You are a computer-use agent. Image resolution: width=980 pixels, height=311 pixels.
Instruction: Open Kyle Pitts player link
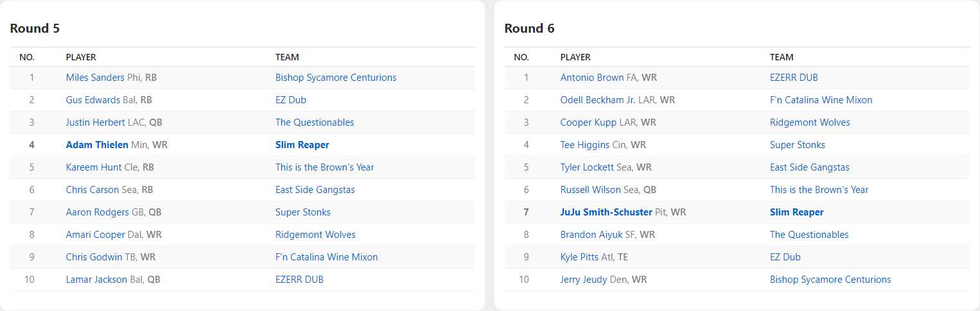tap(579, 257)
